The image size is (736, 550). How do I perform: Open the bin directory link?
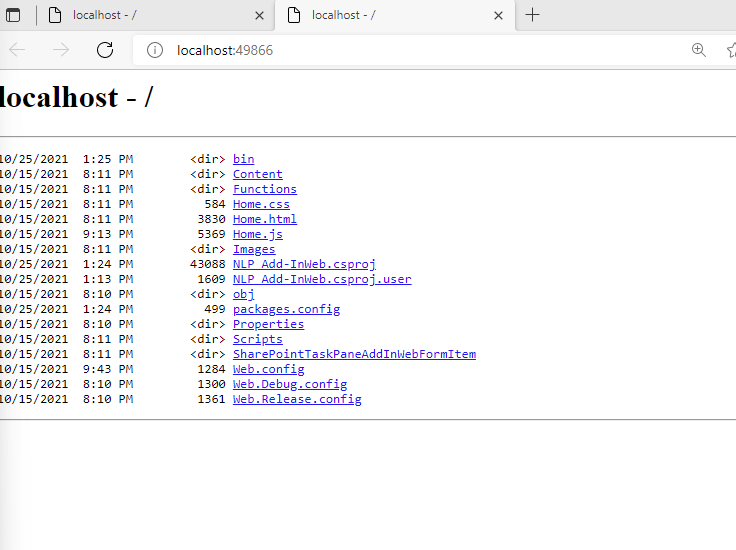(x=244, y=159)
